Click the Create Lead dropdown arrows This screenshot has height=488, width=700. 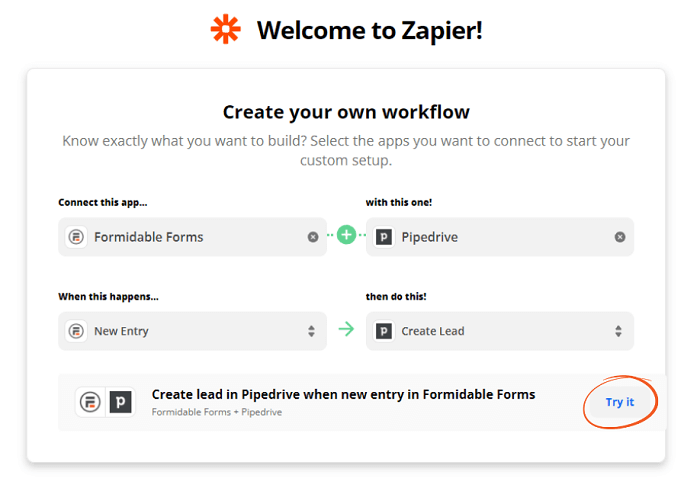[618, 331]
